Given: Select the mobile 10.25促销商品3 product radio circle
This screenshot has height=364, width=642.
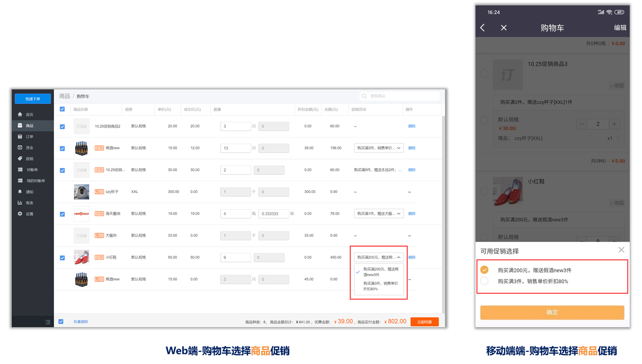Looking at the screenshot, I should [x=484, y=73].
